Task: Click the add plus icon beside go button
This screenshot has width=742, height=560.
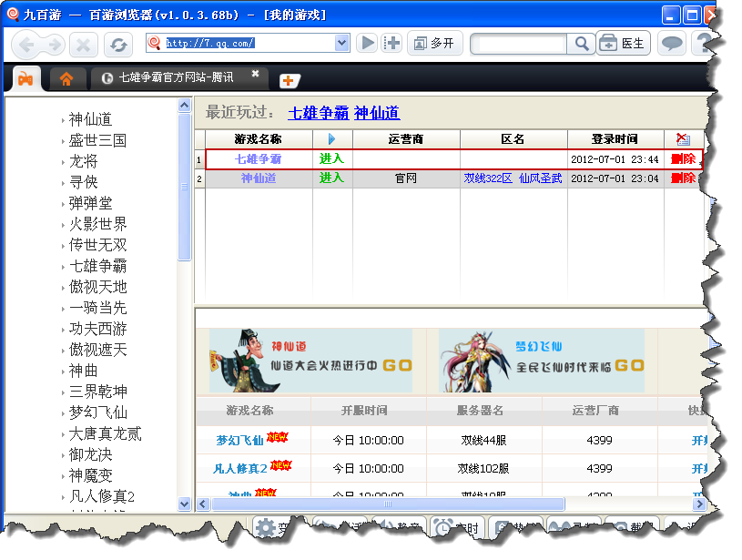Action: coord(391,43)
